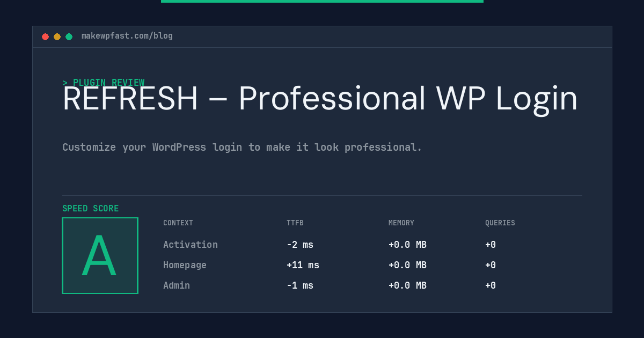Click the 'QUERIES' column header
Screen dimensions: 644x338
pyautogui.click(x=500, y=223)
